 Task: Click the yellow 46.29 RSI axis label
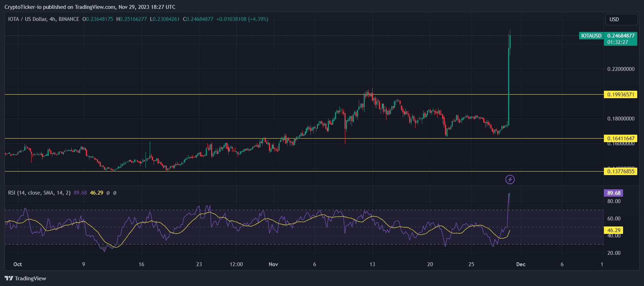[x=613, y=230]
